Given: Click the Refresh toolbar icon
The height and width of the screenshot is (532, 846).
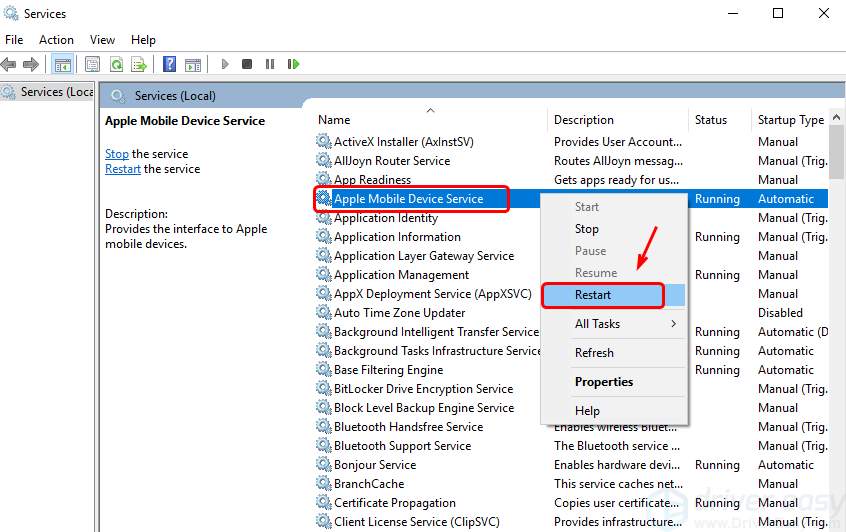Looking at the screenshot, I should 116,65.
